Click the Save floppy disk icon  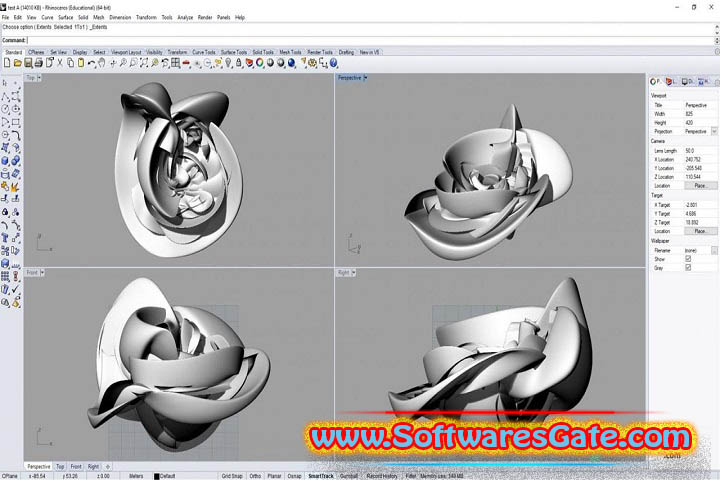(x=28, y=63)
